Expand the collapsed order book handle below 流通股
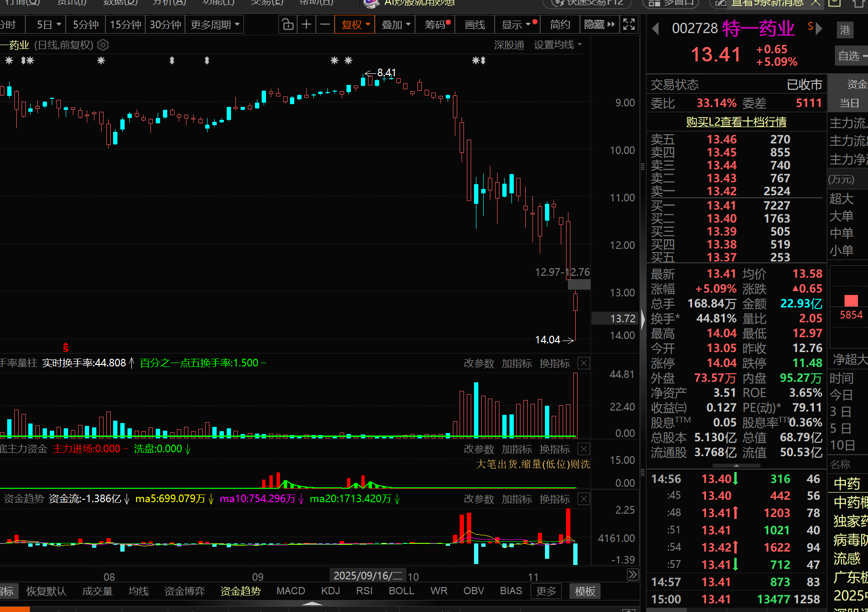The height and width of the screenshot is (612, 868). 736,466
